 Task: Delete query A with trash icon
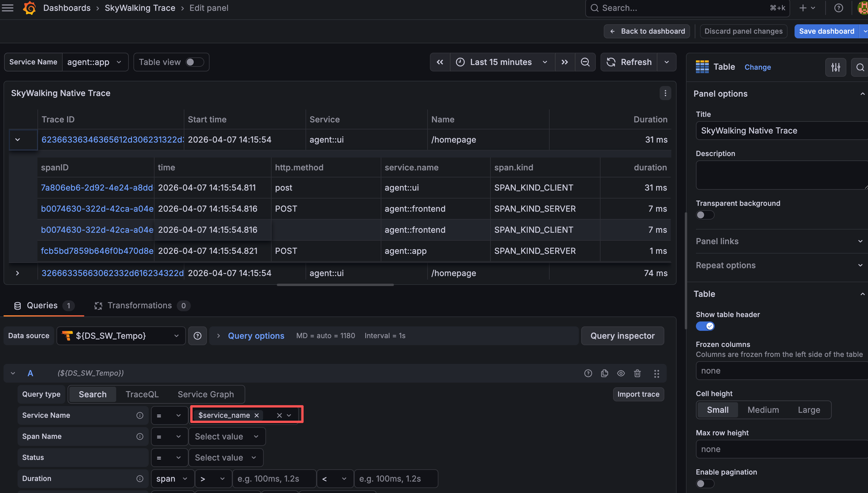tap(637, 373)
